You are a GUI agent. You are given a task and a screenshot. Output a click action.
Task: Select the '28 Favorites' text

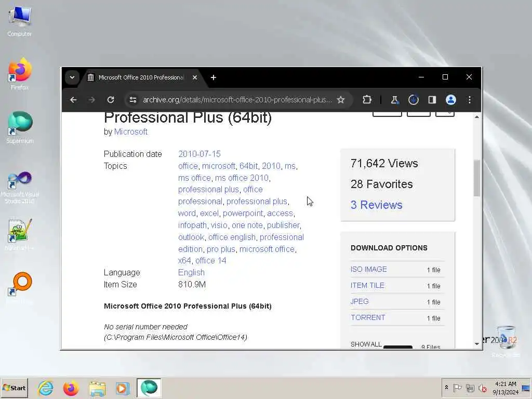click(382, 184)
